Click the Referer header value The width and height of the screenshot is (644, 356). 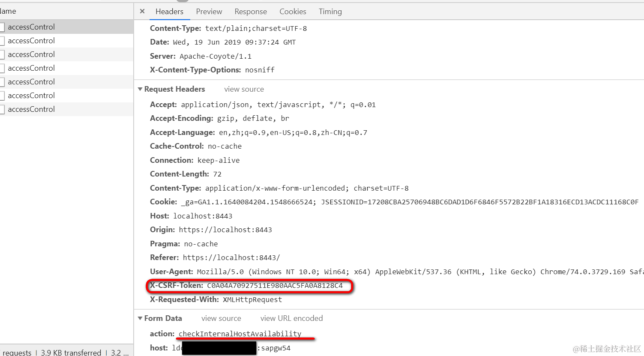231,257
